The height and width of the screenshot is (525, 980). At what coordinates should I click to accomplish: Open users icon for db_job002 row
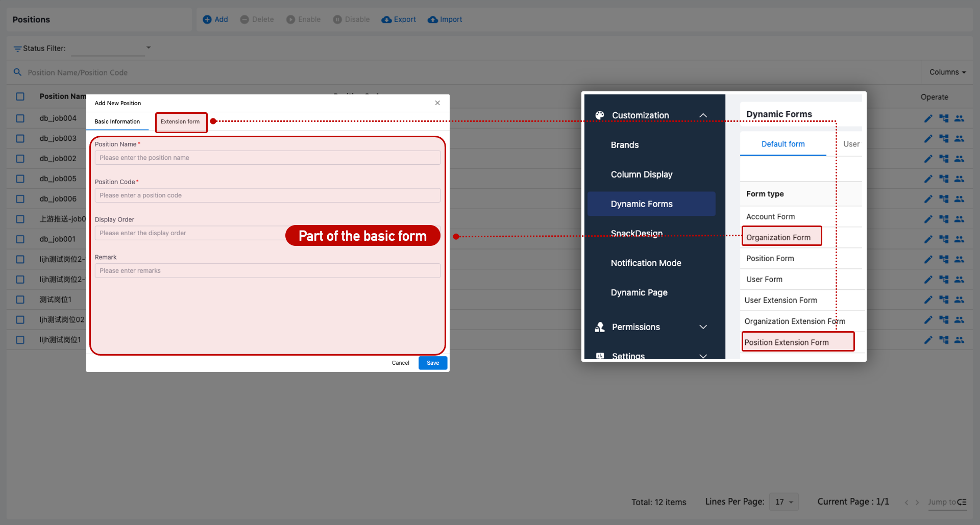coord(959,159)
